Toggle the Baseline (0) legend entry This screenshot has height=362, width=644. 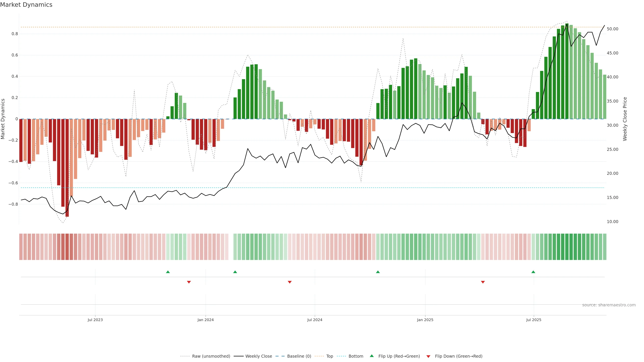click(x=299, y=356)
